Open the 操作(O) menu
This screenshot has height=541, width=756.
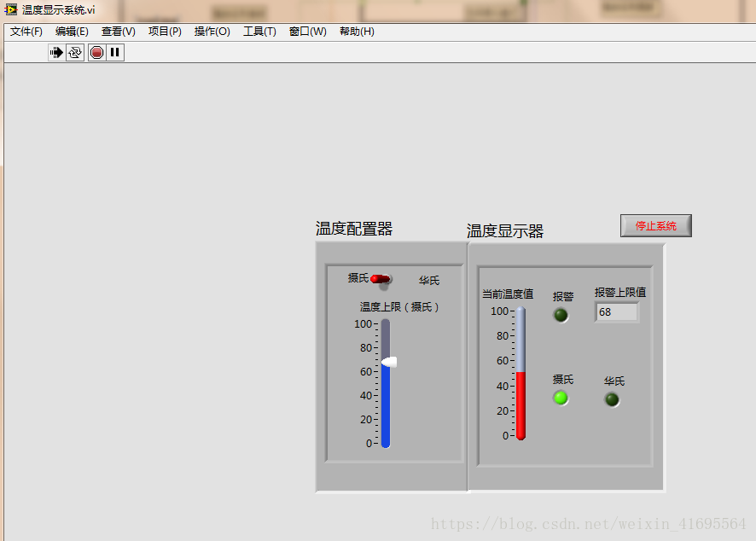212,32
